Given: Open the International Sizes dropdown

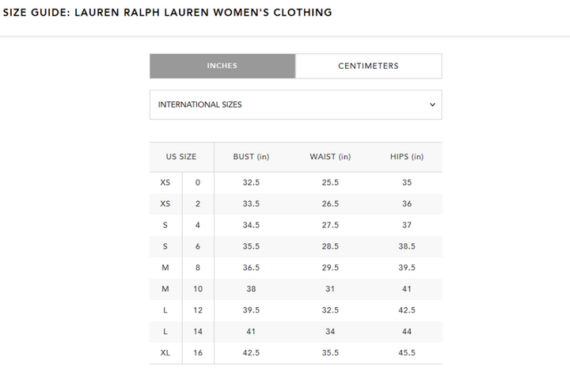Looking at the screenshot, I should point(295,105).
